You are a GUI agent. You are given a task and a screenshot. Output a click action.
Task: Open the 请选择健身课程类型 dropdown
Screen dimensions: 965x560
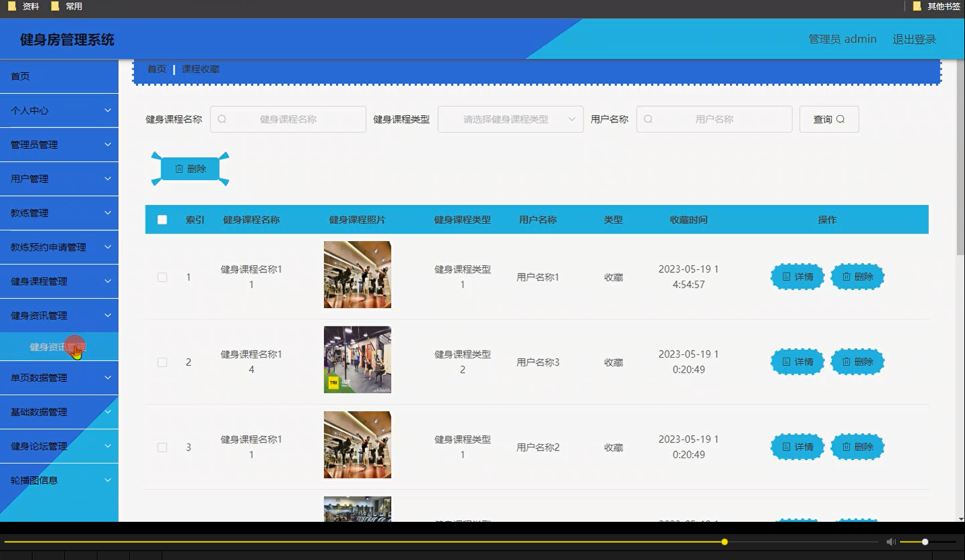click(511, 119)
